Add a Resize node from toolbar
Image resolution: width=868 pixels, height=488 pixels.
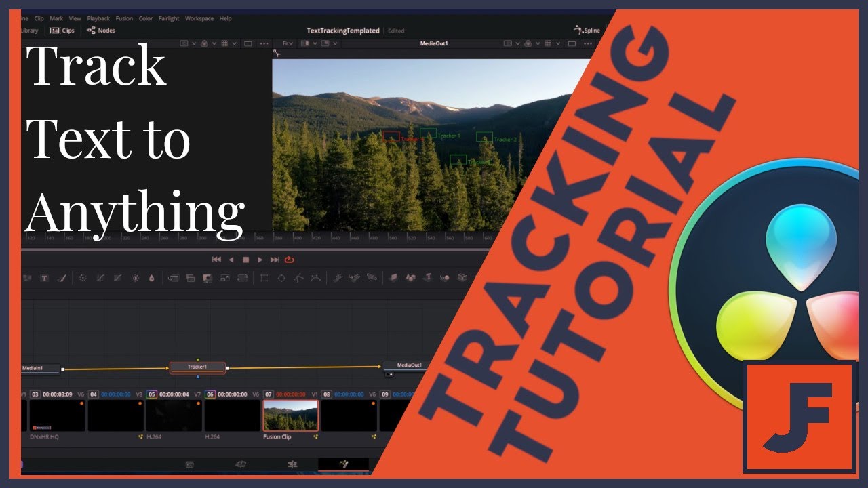coord(225,278)
